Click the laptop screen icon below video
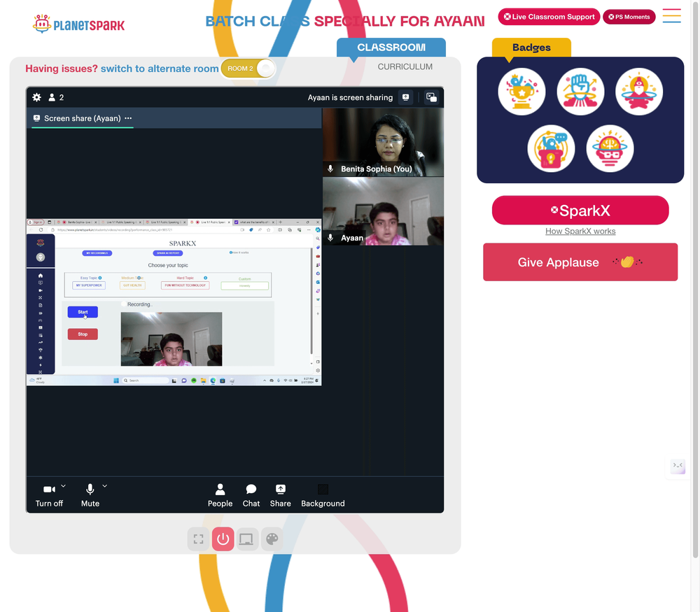 pos(246,539)
